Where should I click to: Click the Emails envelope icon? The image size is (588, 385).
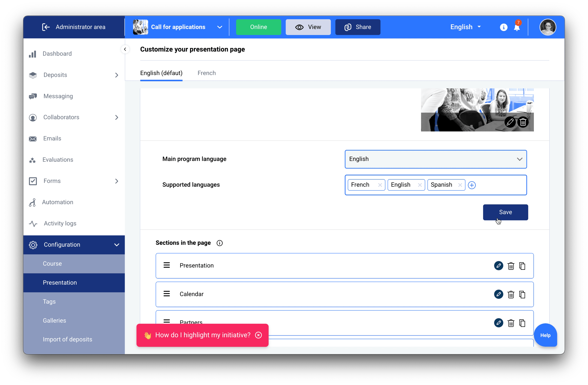point(33,139)
